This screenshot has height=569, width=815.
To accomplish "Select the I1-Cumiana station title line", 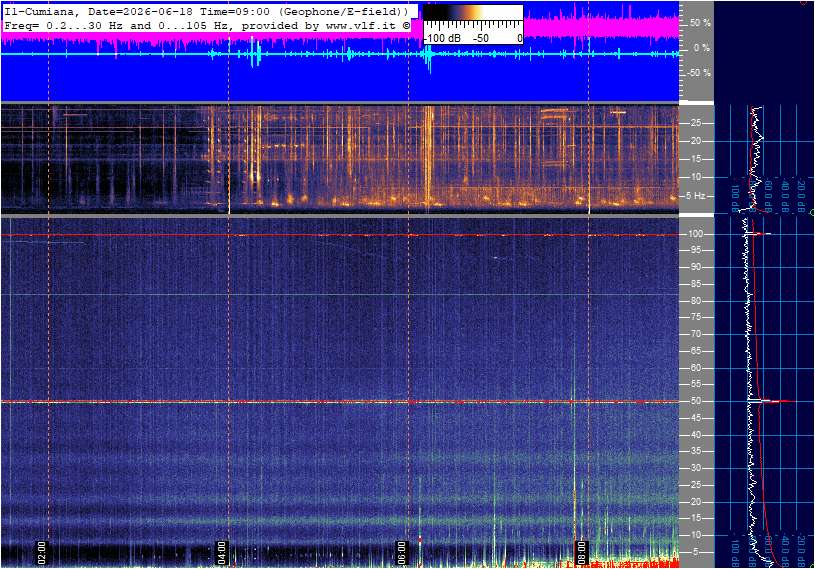I will [208, 11].
